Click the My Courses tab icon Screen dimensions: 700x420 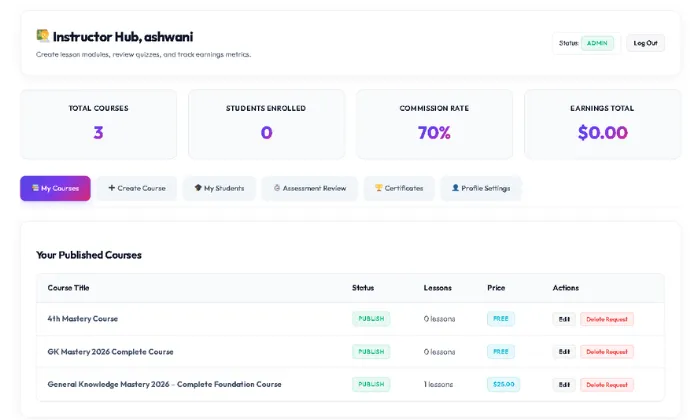pyautogui.click(x=35, y=188)
